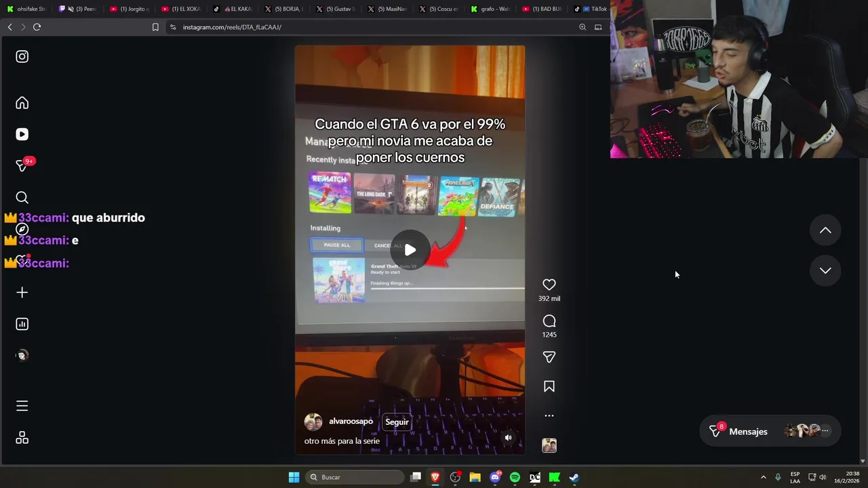Open the dashboard chart icon in sidebar

click(22, 324)
